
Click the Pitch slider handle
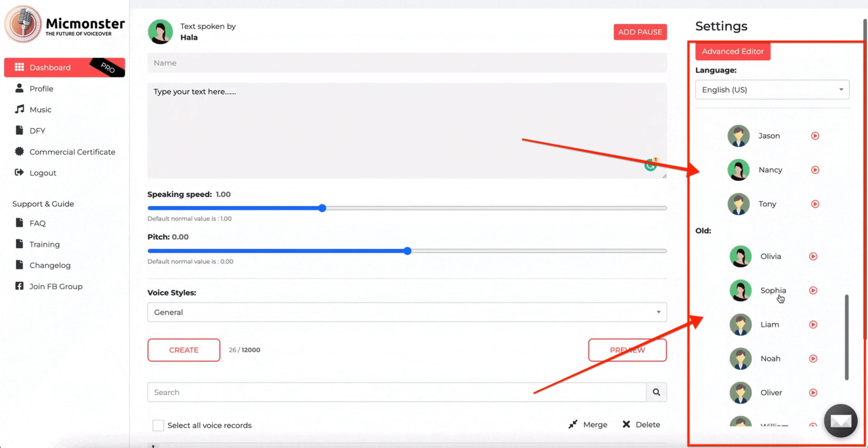407,251
